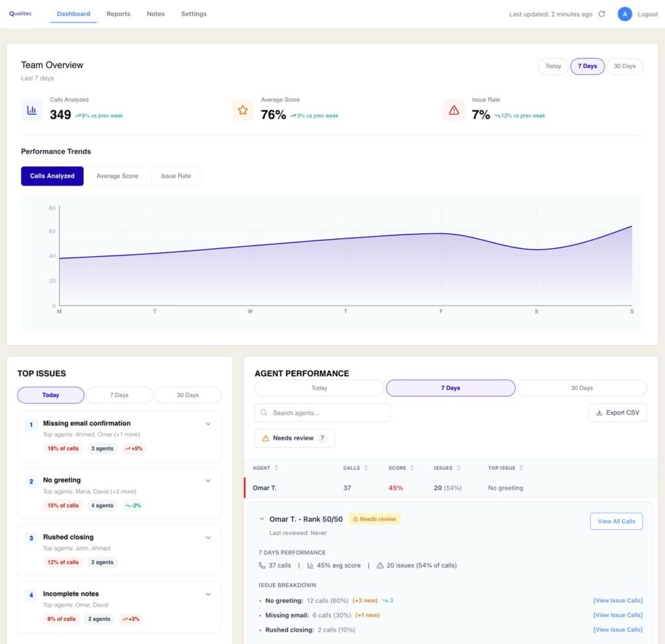Toggle the Needs review filter chip
Screen dimensions: 665x644
pos(295,438)
